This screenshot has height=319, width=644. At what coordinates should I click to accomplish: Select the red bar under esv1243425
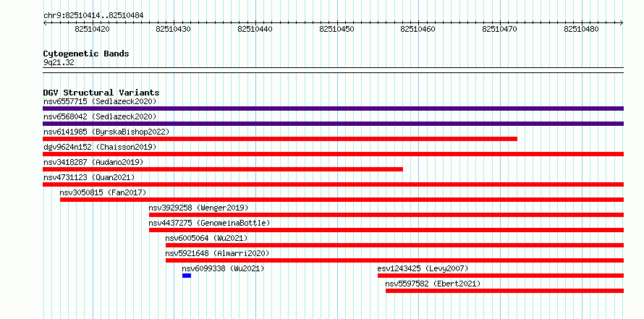[x=501, y=276]
